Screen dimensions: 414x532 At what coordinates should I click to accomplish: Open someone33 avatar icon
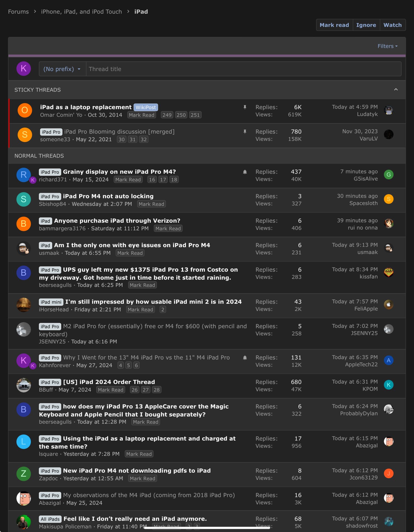[25, 135]
